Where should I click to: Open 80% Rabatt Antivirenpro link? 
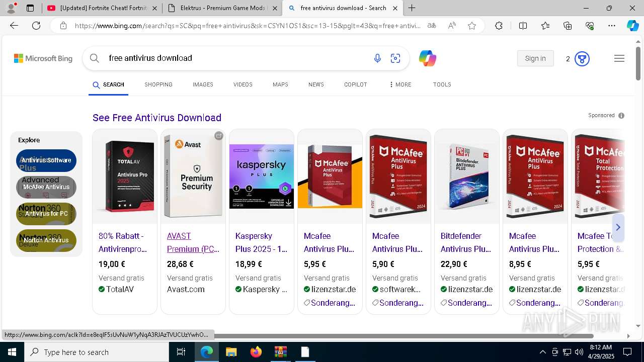coord(123,242)
